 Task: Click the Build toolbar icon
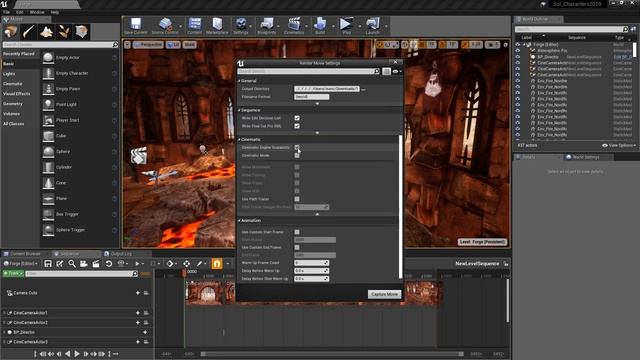point(320,26)
